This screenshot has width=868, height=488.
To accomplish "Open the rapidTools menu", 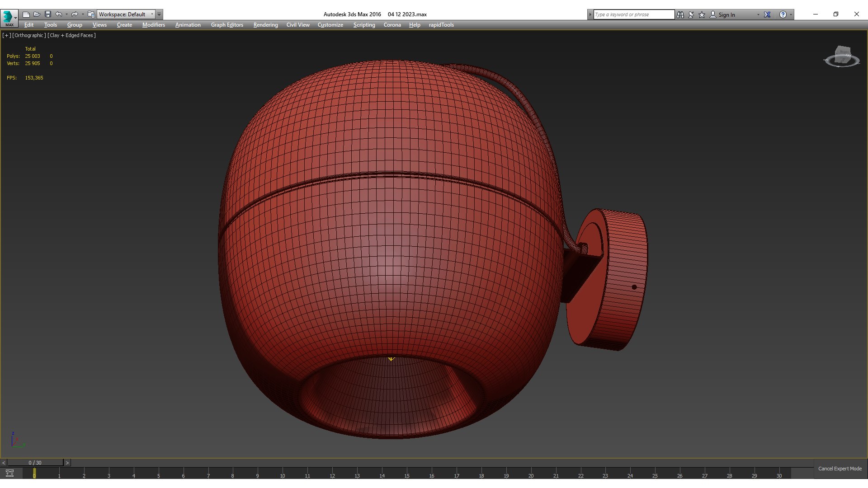I will point(441,25).
